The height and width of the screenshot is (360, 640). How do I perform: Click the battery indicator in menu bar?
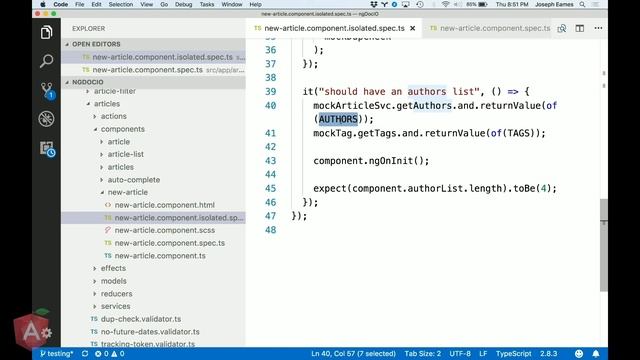[x=477, y=4]
